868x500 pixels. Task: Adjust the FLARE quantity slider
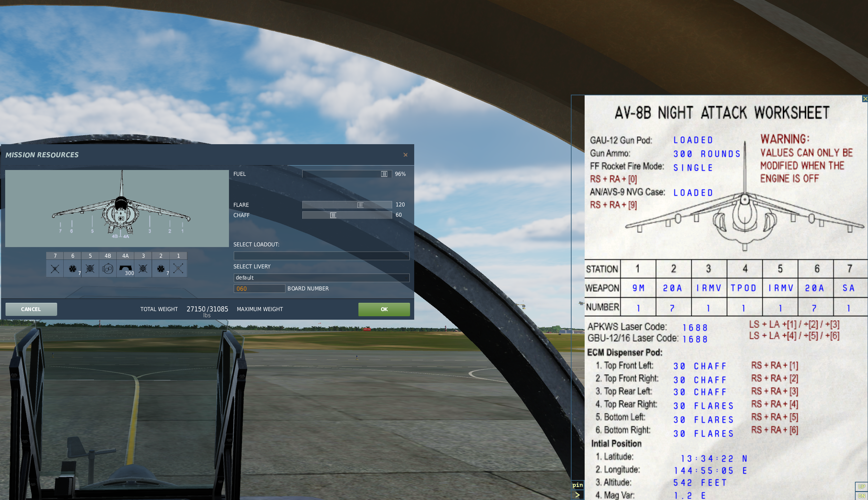tap(360, 205)
